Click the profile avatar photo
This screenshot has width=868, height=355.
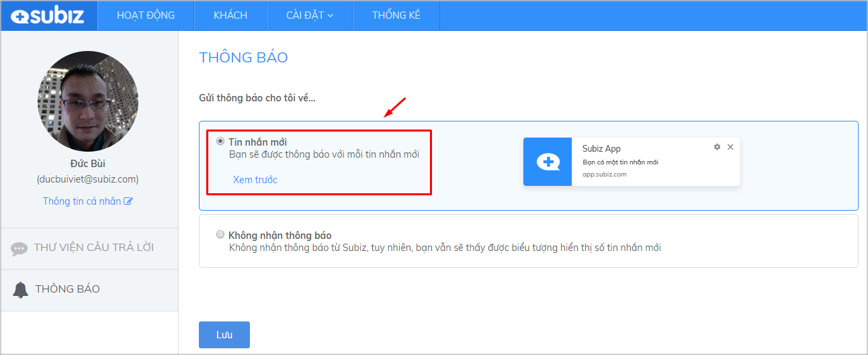(88, 101)
